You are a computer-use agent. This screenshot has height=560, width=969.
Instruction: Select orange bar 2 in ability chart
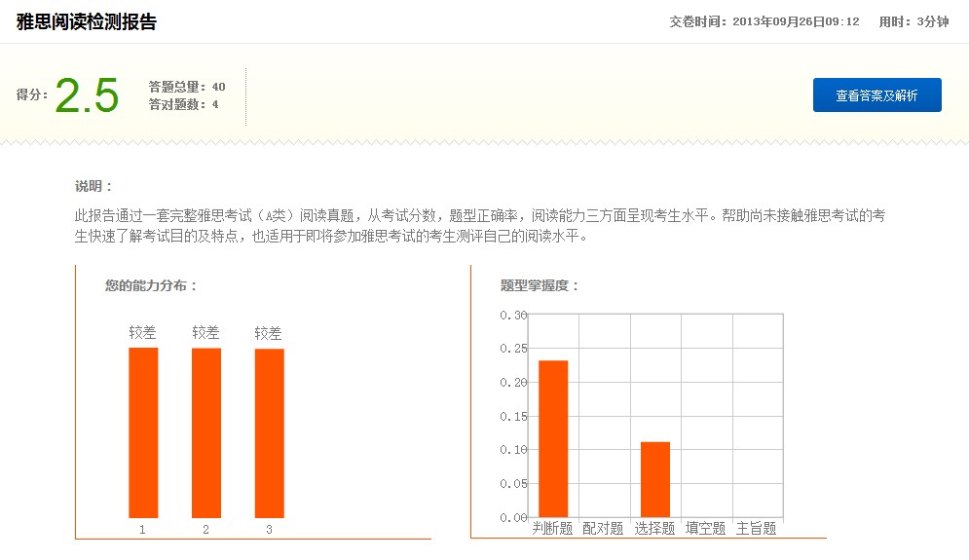[x=206, y=432]
